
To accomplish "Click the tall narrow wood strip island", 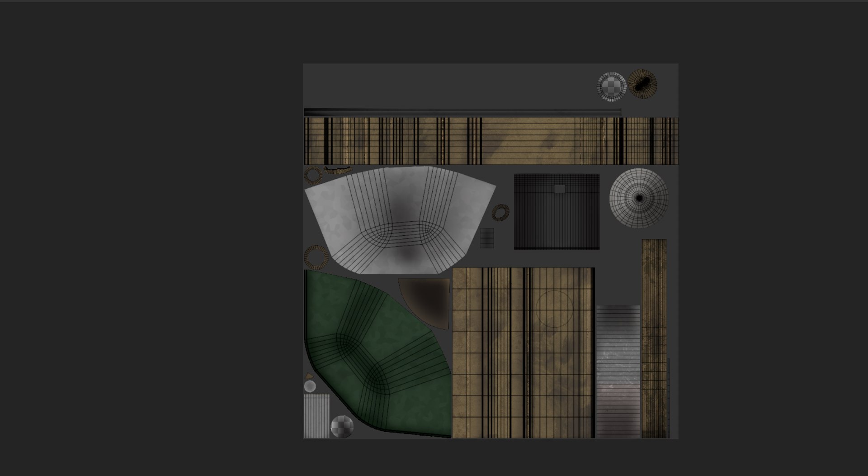I will click(654, 338).
